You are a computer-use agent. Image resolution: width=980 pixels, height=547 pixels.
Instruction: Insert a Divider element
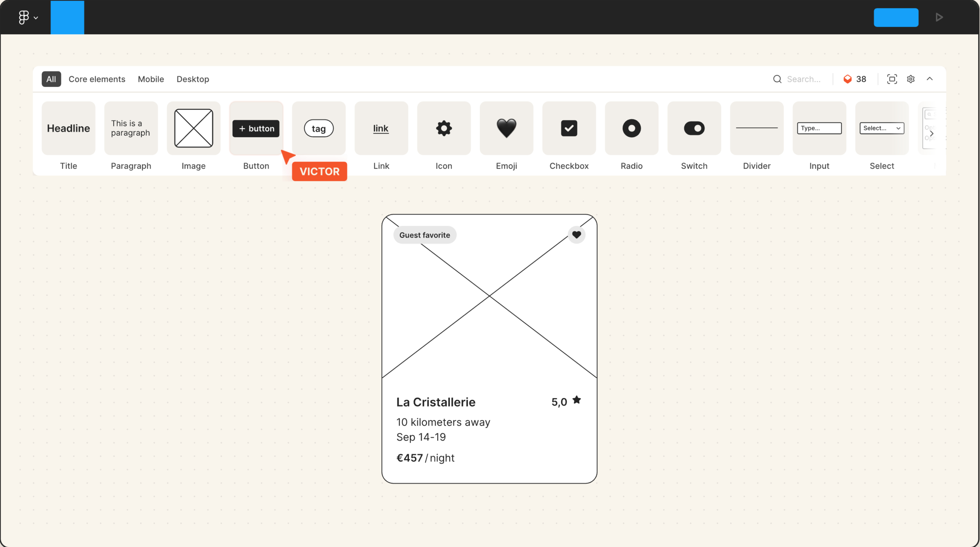tap(756, 128)
